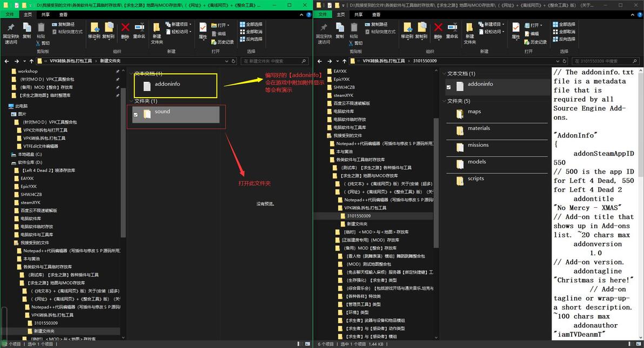Image resolution: width=644 pixels, height=348 pixels.
Task: Click 属性 icon in left window ribbon
Action: point(203,28)
